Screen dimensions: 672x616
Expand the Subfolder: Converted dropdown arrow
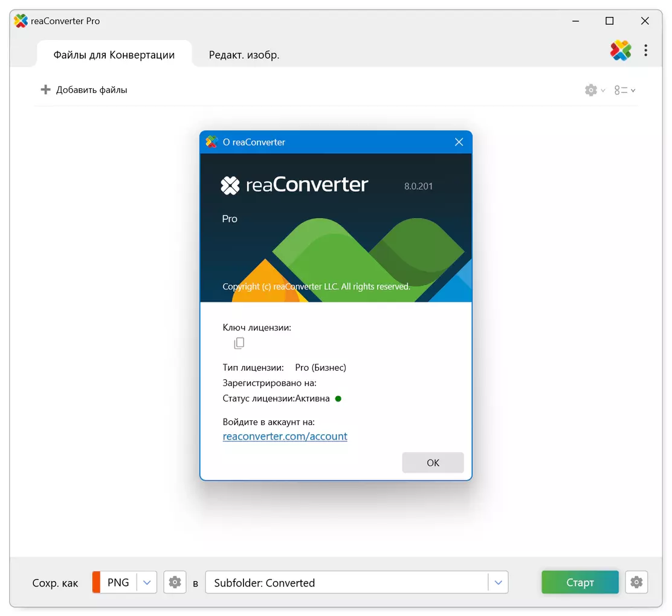click(498, 582)
